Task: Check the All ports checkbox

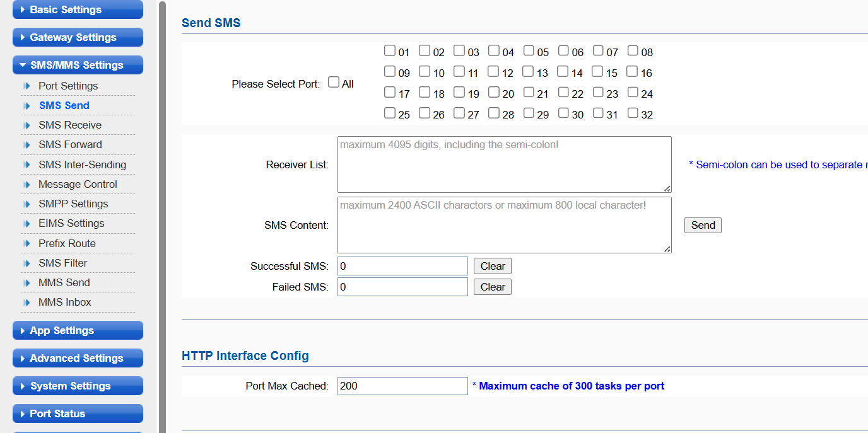Action: 334,83
